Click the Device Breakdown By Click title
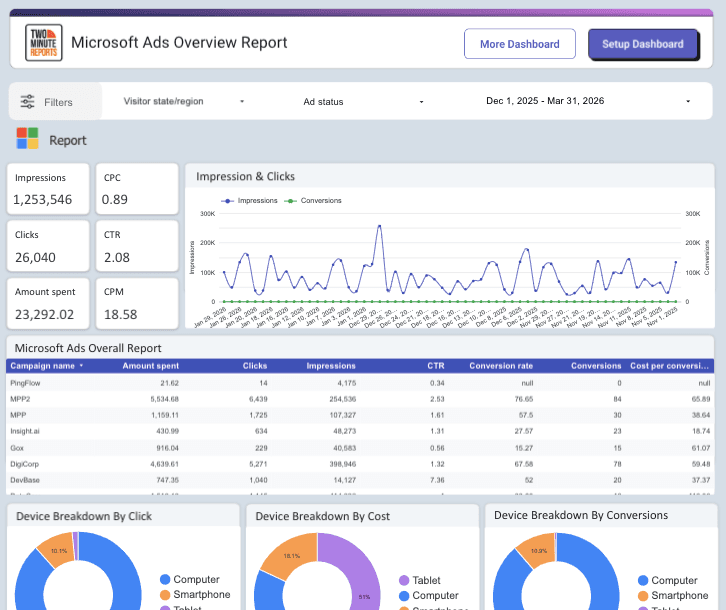 [x=84, y=516]
